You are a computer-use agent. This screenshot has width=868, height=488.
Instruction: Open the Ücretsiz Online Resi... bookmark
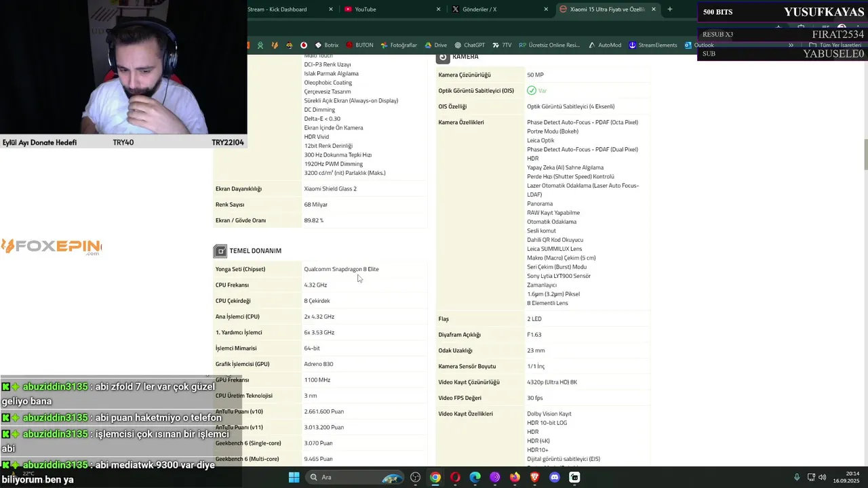coord(549,45)
